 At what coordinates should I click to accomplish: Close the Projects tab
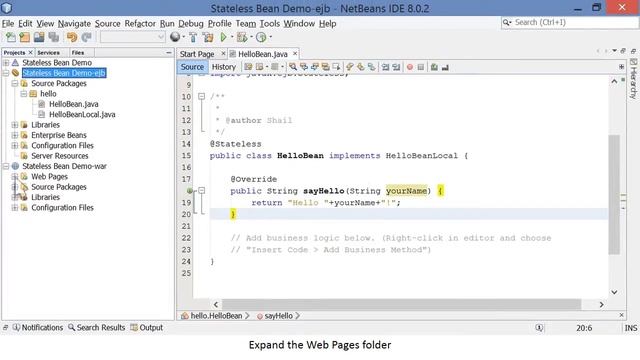[30, 53]
